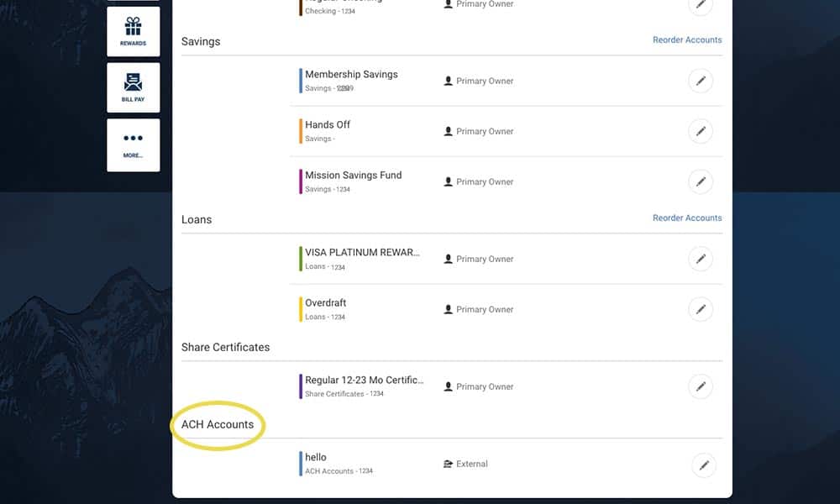Click the Share Certificates section heading
Screen dimensions: 840x504
click(x=225, y=347)
